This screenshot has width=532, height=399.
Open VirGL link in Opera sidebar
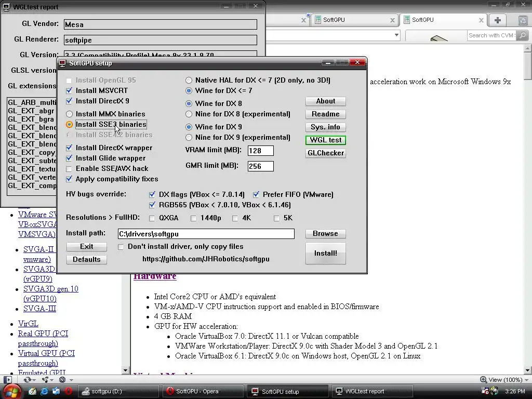[x=28, y=324]
